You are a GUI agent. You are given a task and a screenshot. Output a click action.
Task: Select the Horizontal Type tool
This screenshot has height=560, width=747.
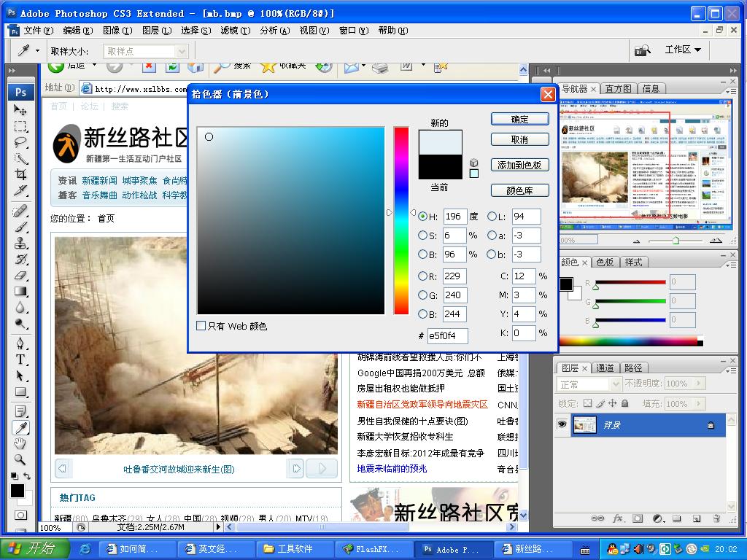[x=20, y=359]
